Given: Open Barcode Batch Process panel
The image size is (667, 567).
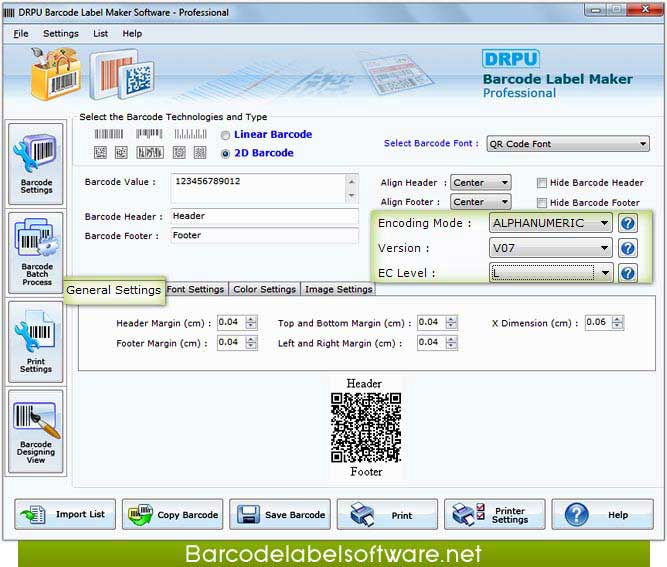Looking at the screenshot, I should coord(36,252).
